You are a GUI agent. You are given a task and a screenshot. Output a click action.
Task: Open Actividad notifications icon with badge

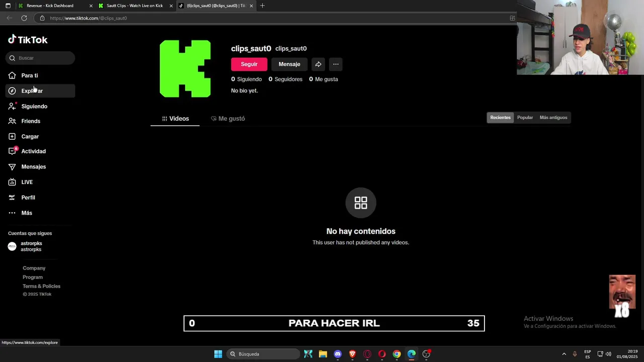coord(13,151)
